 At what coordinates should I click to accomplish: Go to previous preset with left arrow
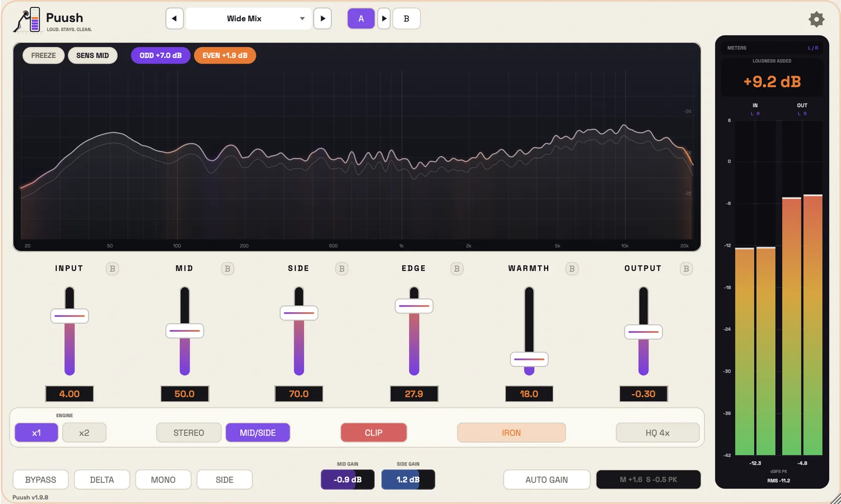[175, 18]
